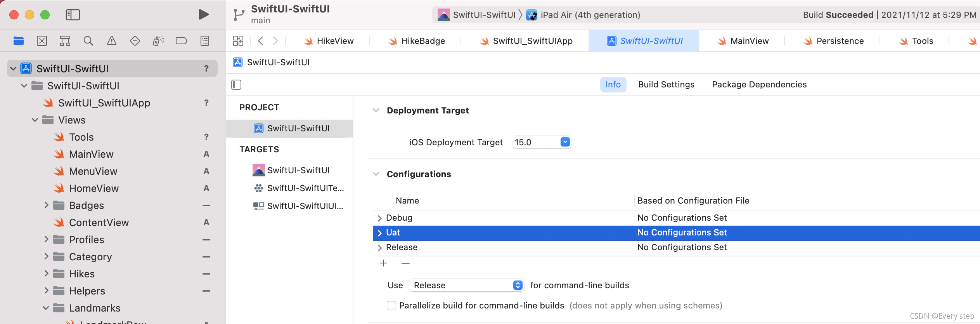Expand the Uat configuration row
Viewport: 980px width, 324px height.
(x=379, y=233)
